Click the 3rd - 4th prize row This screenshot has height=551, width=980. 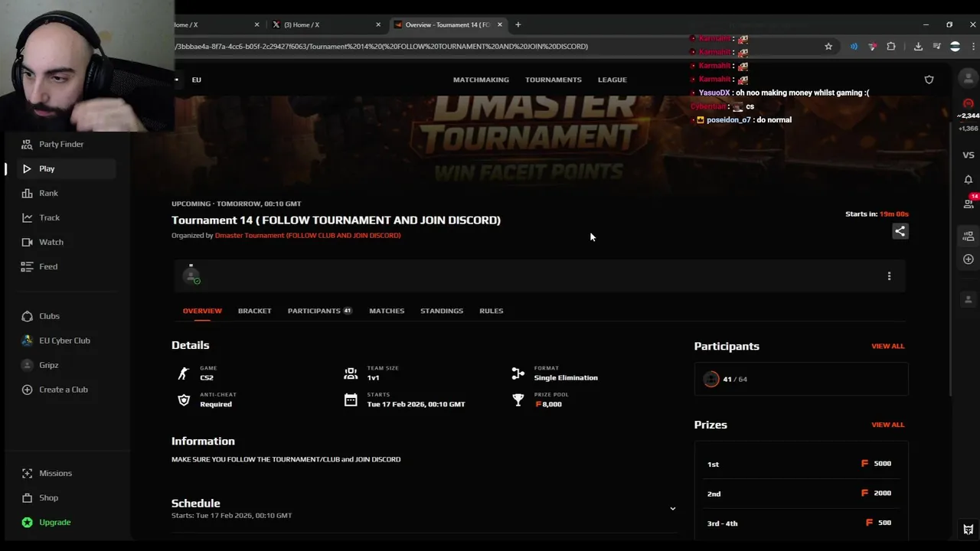pyautogui.click(x=801, y=523)
